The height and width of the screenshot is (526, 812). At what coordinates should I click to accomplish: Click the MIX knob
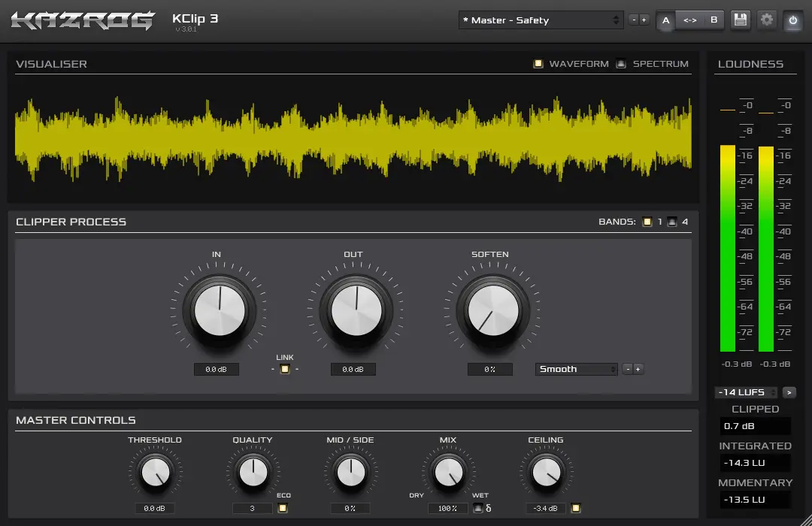(x=448, y=472)
